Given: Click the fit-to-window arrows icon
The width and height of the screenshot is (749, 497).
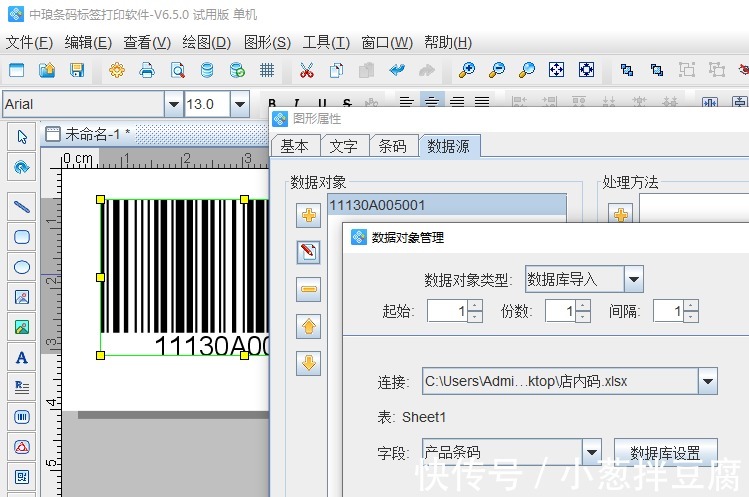Looking at the screenshot, I should 556,70.
